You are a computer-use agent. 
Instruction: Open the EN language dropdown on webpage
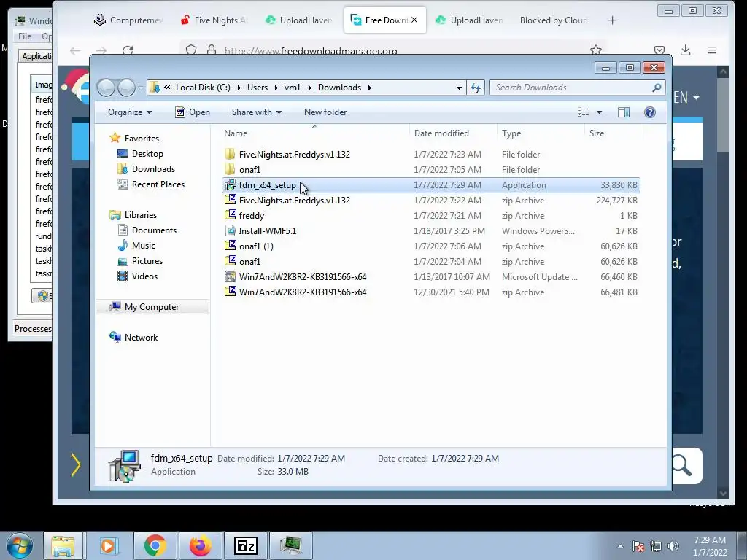(686, 97)
